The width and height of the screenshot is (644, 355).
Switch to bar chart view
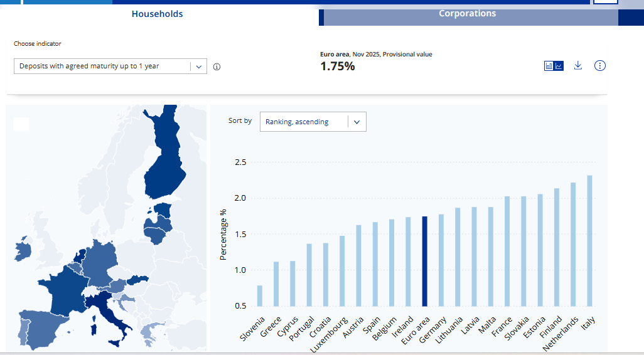[x=549, y=66]
